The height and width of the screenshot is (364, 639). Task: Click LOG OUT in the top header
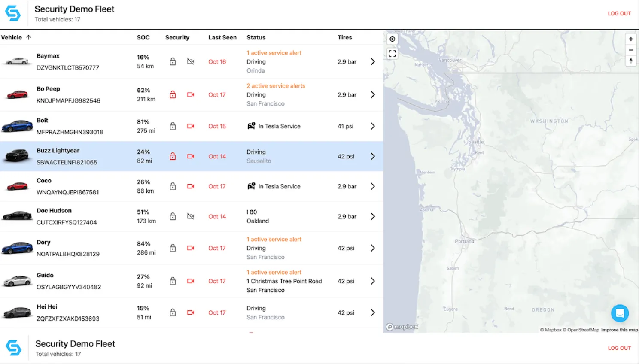coord(619,13)
